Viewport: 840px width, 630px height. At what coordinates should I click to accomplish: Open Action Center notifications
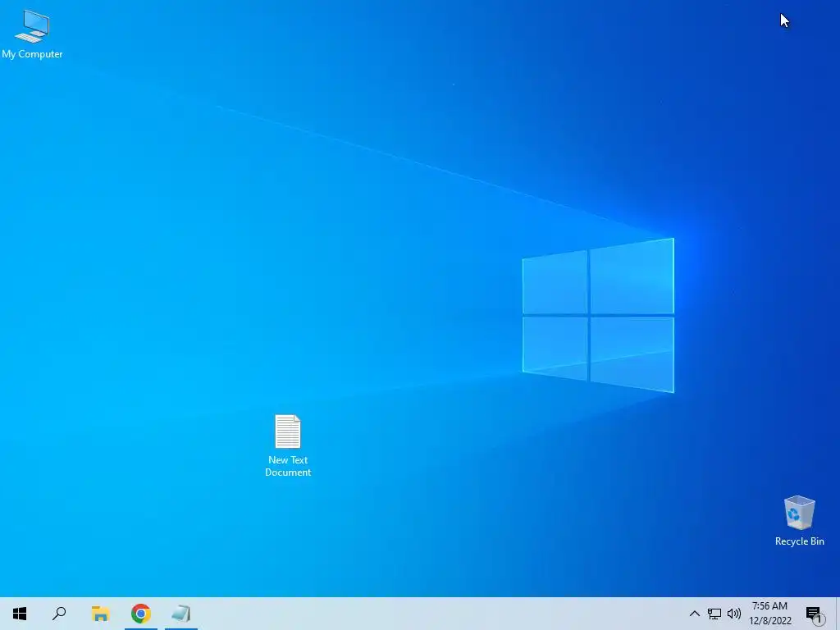coord(815,614)
